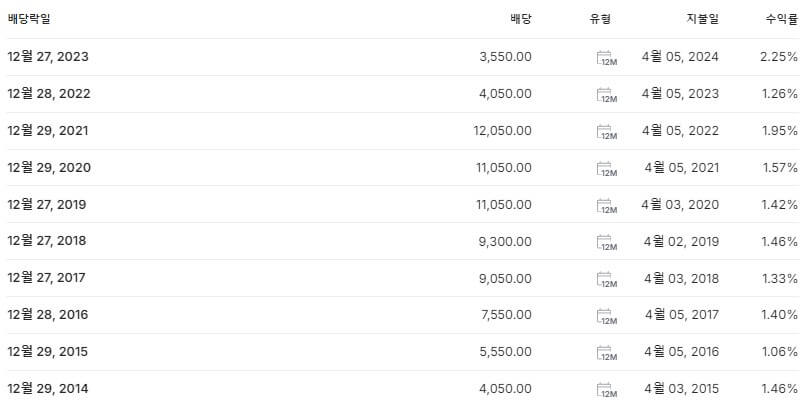This screenshot has height=406, width=807.
Task: Click the 12M icon in the 2014 row
Action: pos(607,390)
